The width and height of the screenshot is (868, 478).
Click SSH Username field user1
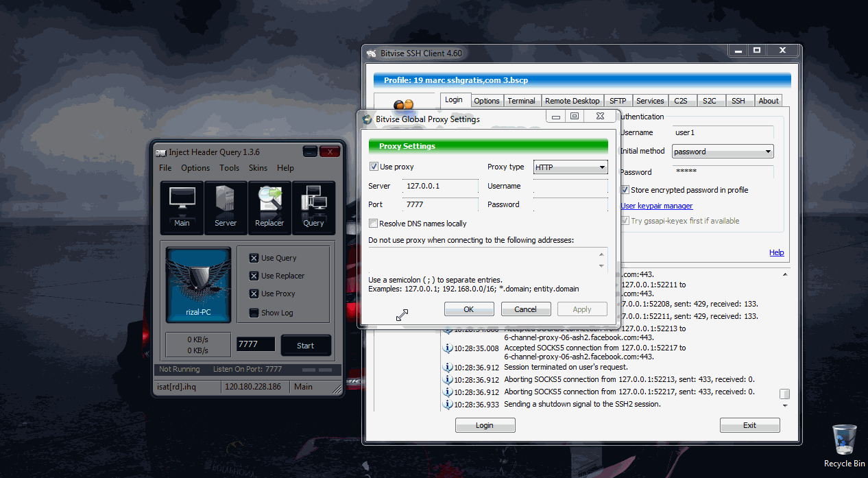(723, 132)
